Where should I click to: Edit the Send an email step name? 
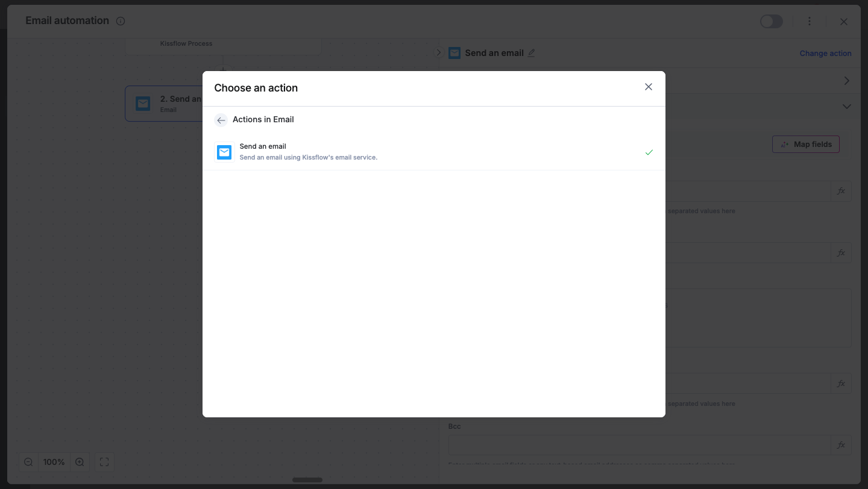click(x=531, y=53)
